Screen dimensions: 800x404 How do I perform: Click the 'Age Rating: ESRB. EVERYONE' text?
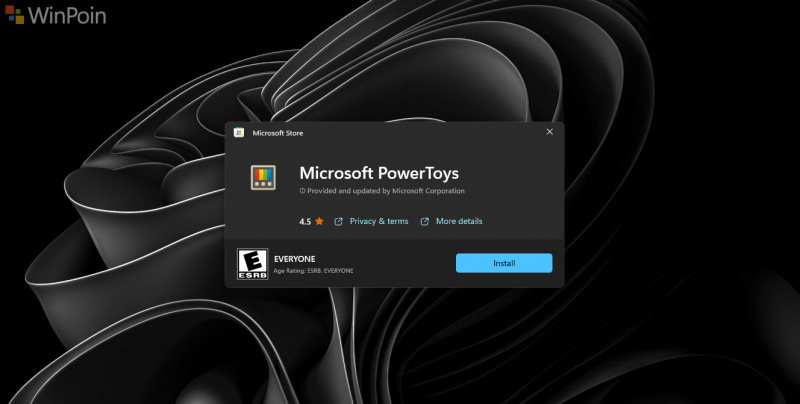[x=313, y=271]
